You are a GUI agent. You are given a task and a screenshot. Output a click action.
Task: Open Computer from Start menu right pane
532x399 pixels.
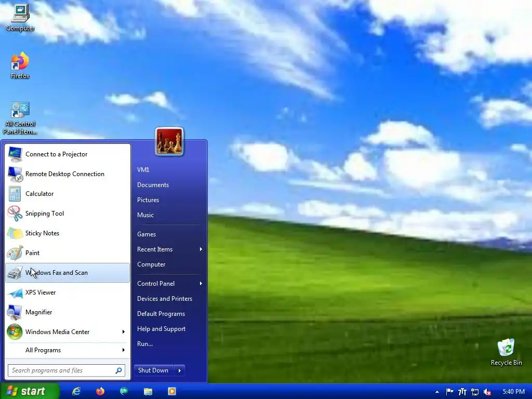[151, 264]
